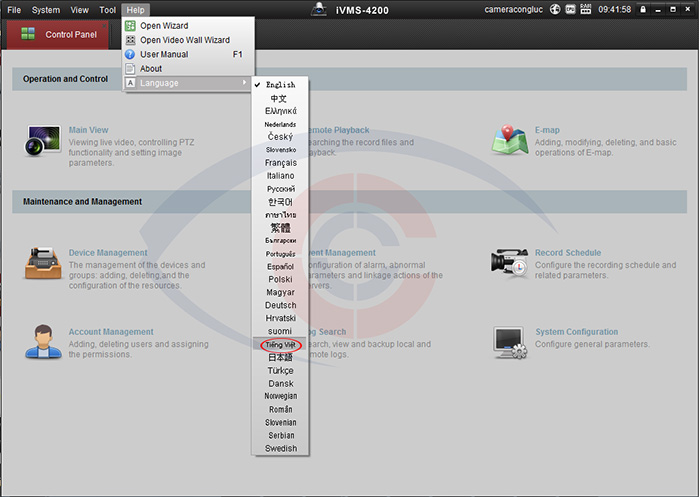Open the User Manual entry
The width and height of the screenshot is (700, 497).
coord(188,54)
